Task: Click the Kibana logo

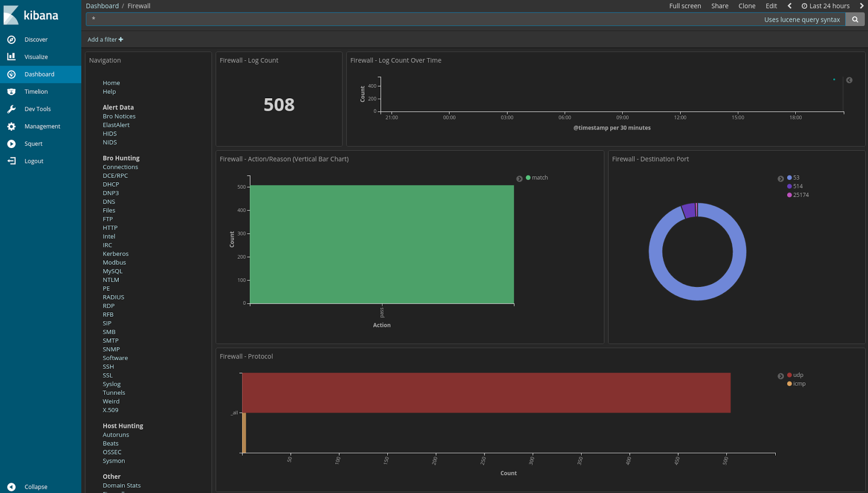Action: pos(32,15)
